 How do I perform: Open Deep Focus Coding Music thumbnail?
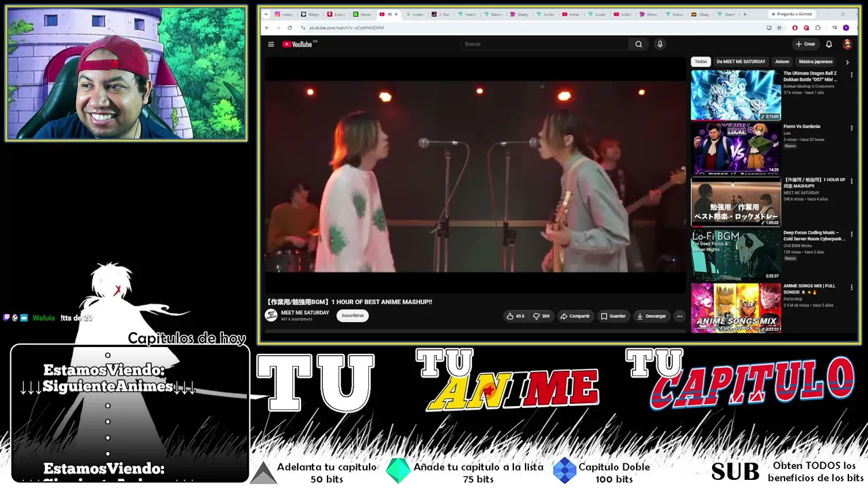[x=736, y=254]
